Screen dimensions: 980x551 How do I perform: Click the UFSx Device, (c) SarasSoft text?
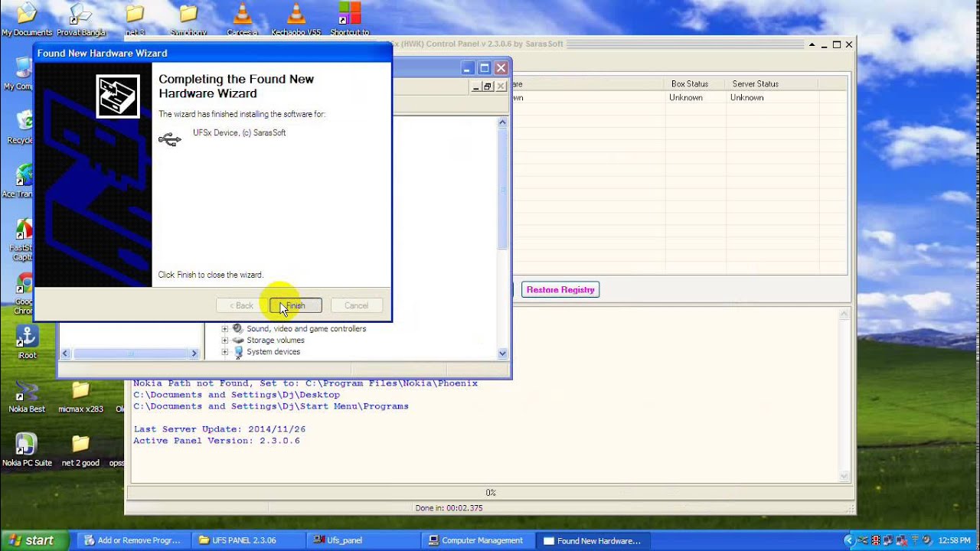[x=239, y=132]
